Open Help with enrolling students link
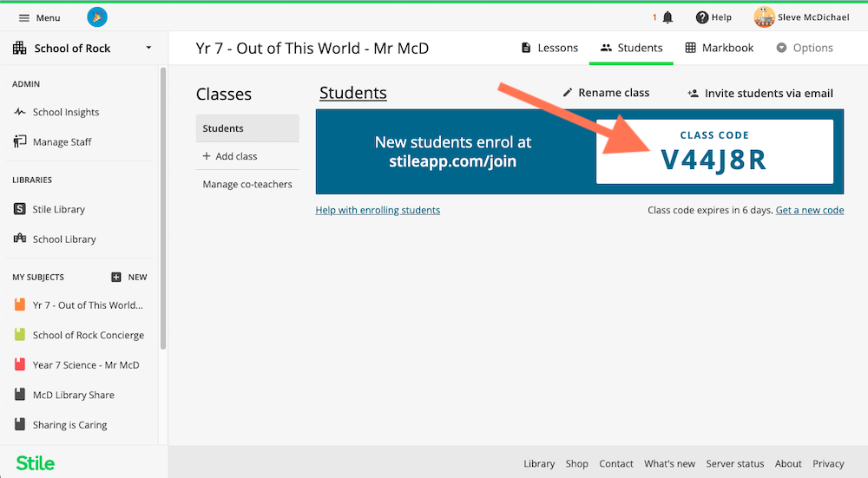This screenshot has width=868, height=478. click(378, 210)
